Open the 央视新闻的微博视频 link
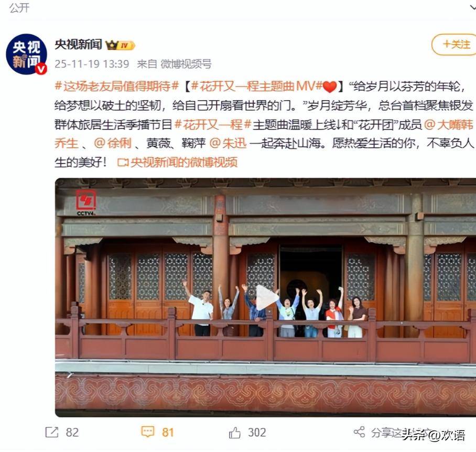 pos(183,163)
